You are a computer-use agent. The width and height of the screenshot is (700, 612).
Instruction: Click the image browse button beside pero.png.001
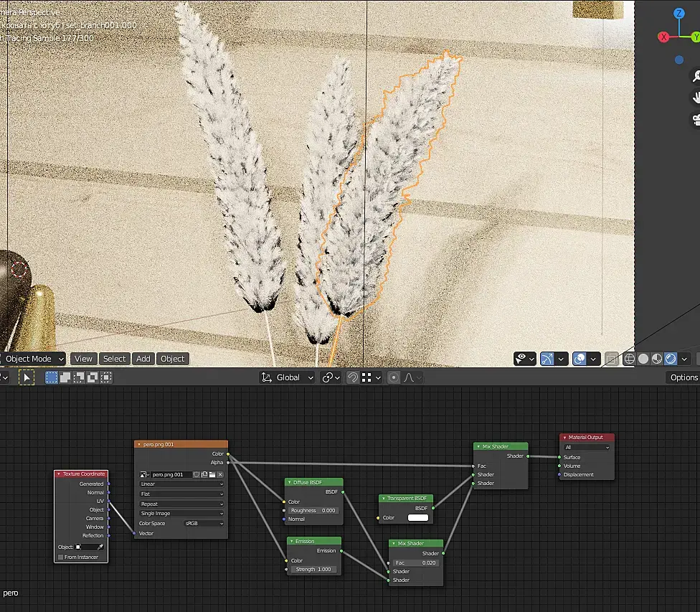[145, 474]
